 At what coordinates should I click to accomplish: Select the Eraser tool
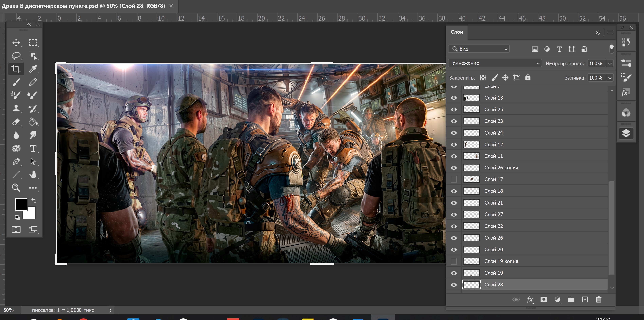click(x=16, y=122)
